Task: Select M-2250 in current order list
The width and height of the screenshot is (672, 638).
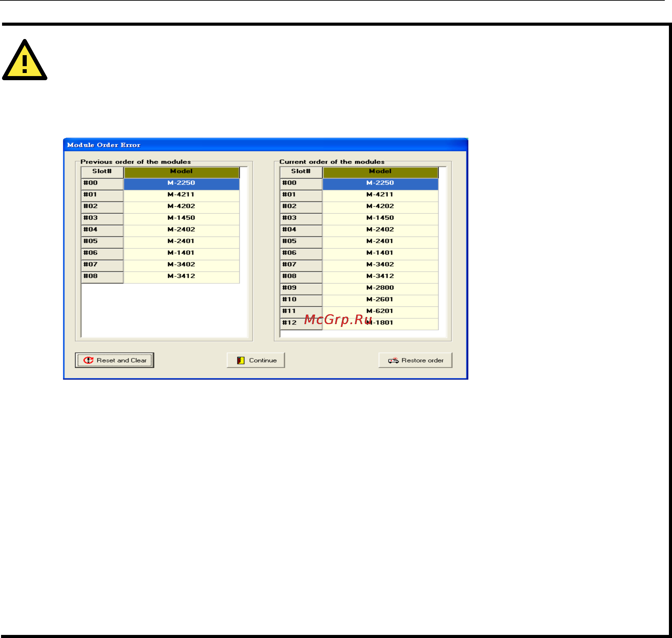Action: 380,184
